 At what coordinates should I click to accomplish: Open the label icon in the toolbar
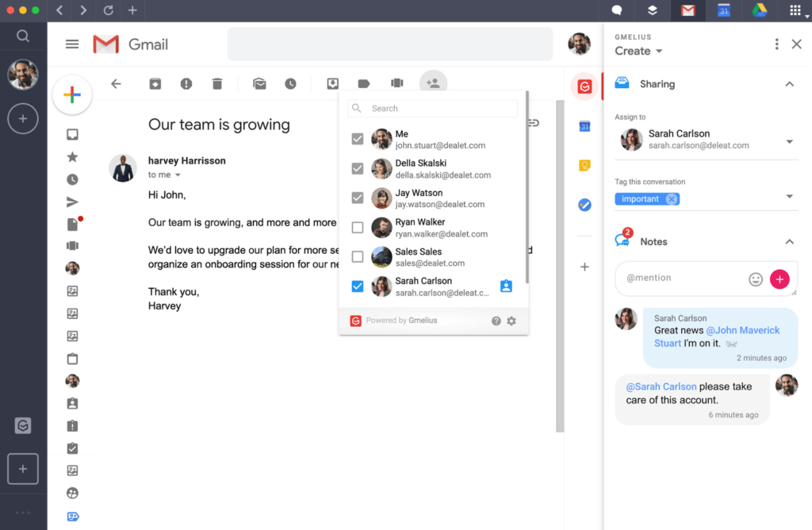pos(364,83)
